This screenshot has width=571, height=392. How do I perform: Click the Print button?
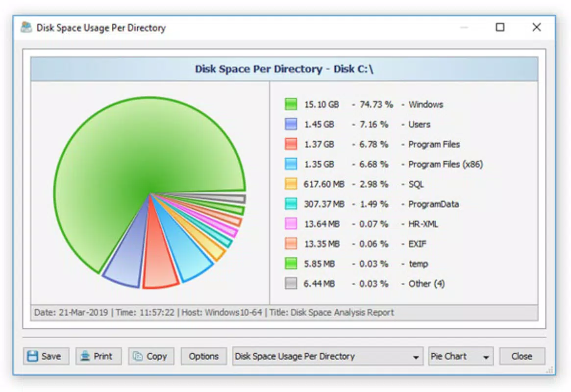99,356
